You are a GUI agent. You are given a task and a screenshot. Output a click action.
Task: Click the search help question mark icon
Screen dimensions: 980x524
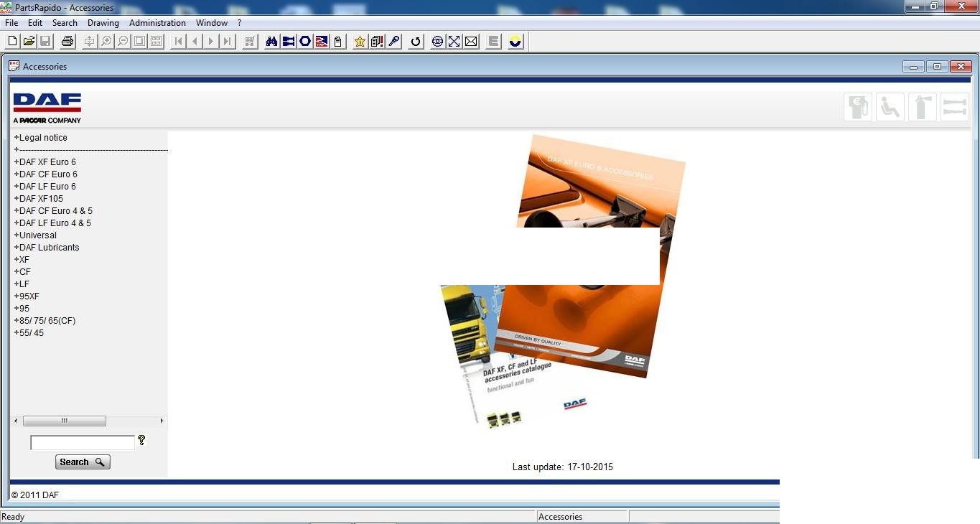point(141,440)
